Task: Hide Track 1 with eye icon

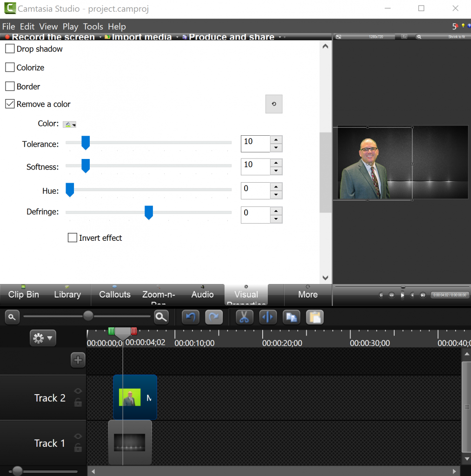Action: point(78,436)
